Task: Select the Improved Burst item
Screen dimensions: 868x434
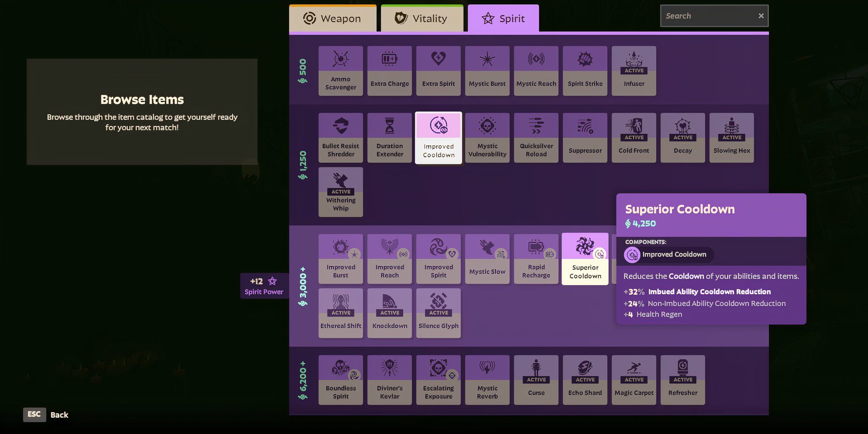Action: (340, 259)
